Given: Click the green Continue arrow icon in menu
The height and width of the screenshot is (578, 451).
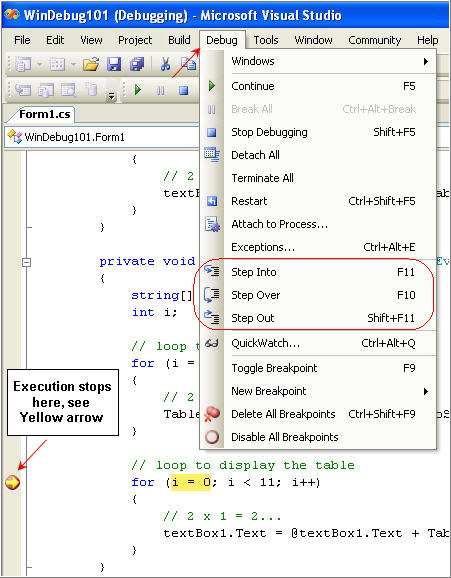Looking at the screenshot, I should [x=212, y=86].
